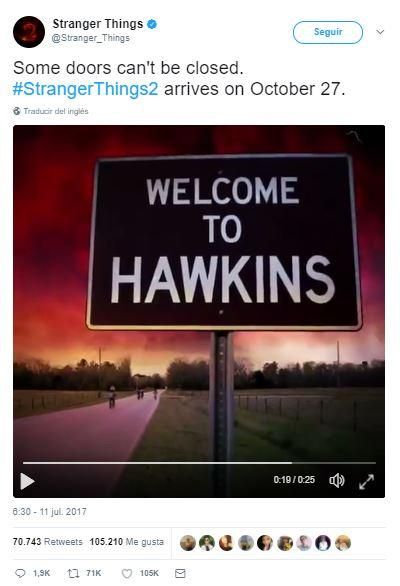400x586 pixels.
Task: Send tweet by direct message envelope icon
Action: 180,573
